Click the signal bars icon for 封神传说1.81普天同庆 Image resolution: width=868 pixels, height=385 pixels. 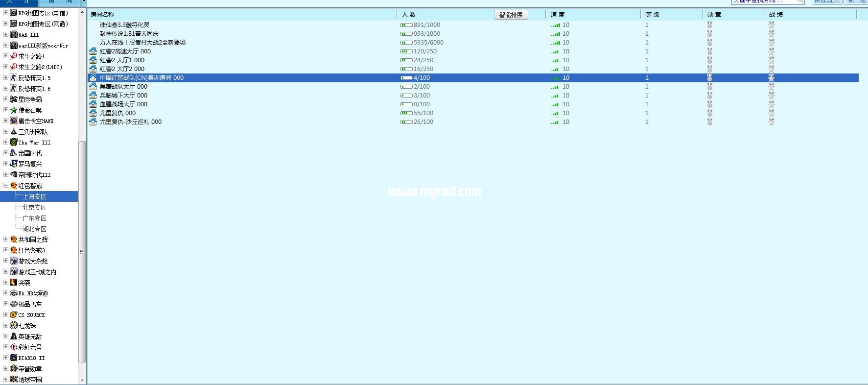(x=555, y=34)
